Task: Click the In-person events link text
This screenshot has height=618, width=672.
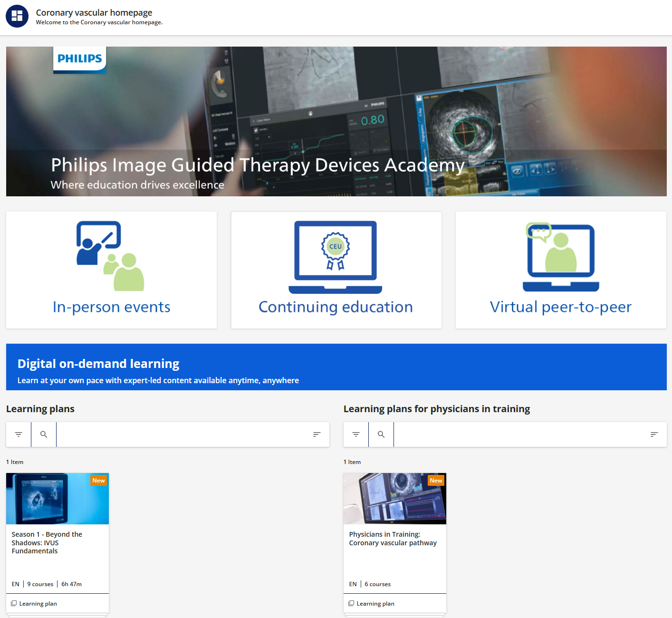Action: 111,307
